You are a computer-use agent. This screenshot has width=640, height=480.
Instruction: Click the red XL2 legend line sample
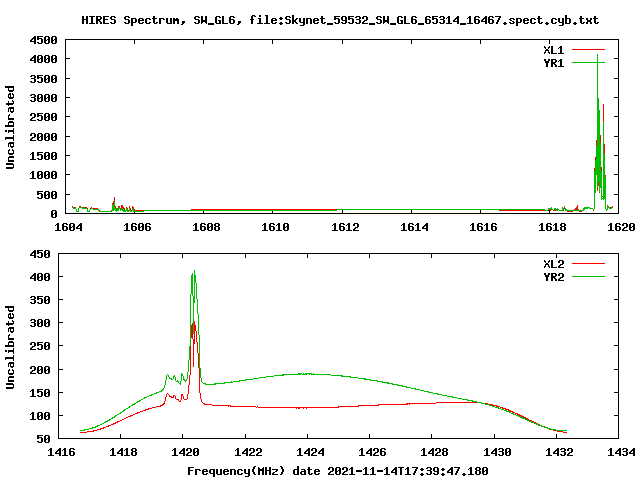click(x=588, y=264)
